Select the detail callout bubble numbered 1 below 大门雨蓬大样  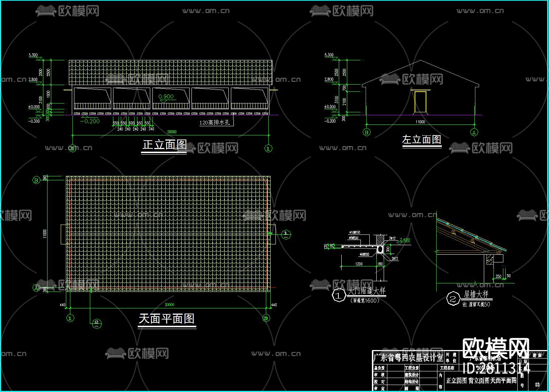pyautogui.click(x=340, y=295)
